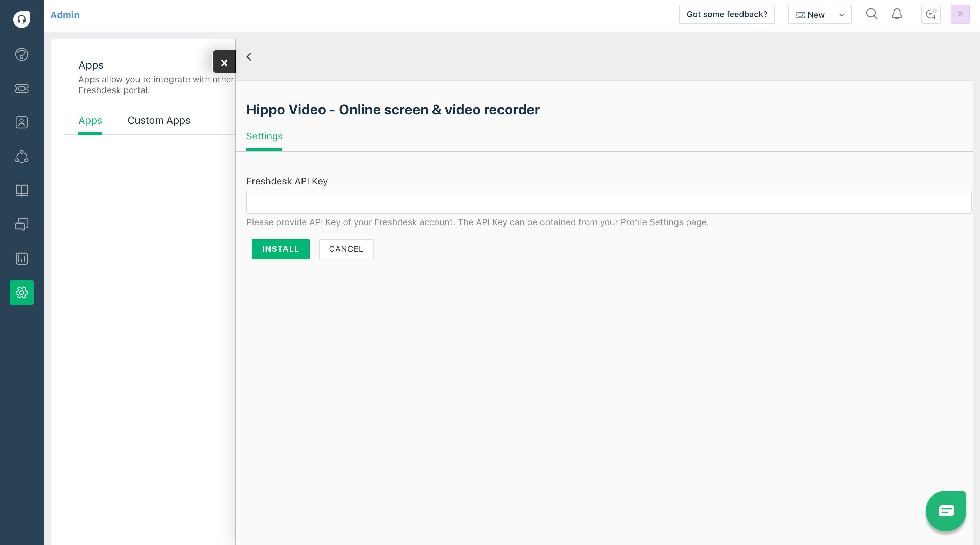Open Reports chart icon in sidebar
980x545 pixels.
tap(22, 259)
